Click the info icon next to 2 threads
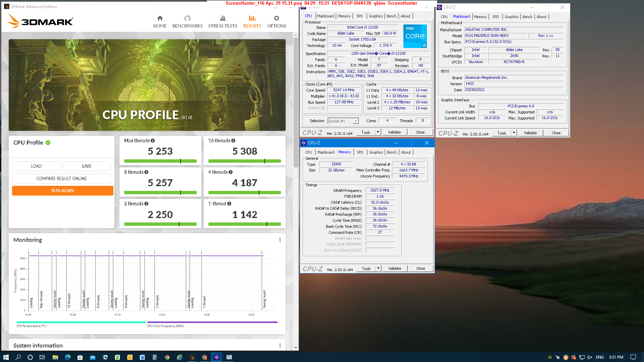Image resolution: width=644 pixels, height=362 pixels. click(146, 204)
